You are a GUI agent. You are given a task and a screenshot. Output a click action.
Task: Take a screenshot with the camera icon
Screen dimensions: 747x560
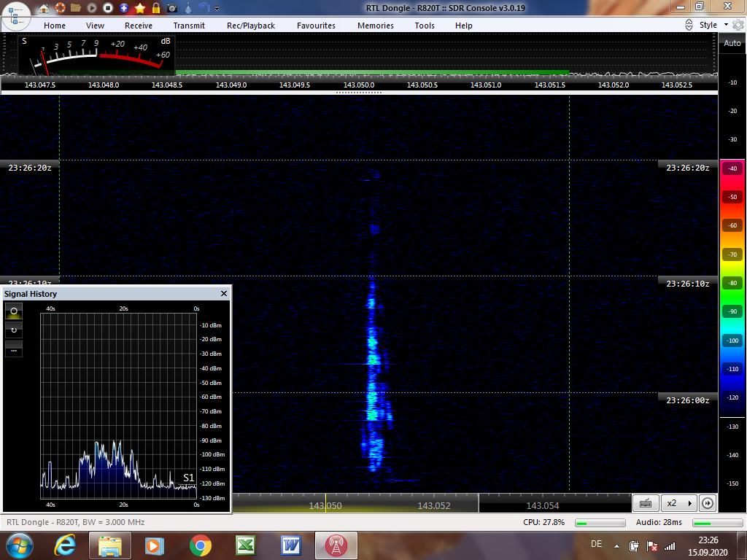[172, 8]
